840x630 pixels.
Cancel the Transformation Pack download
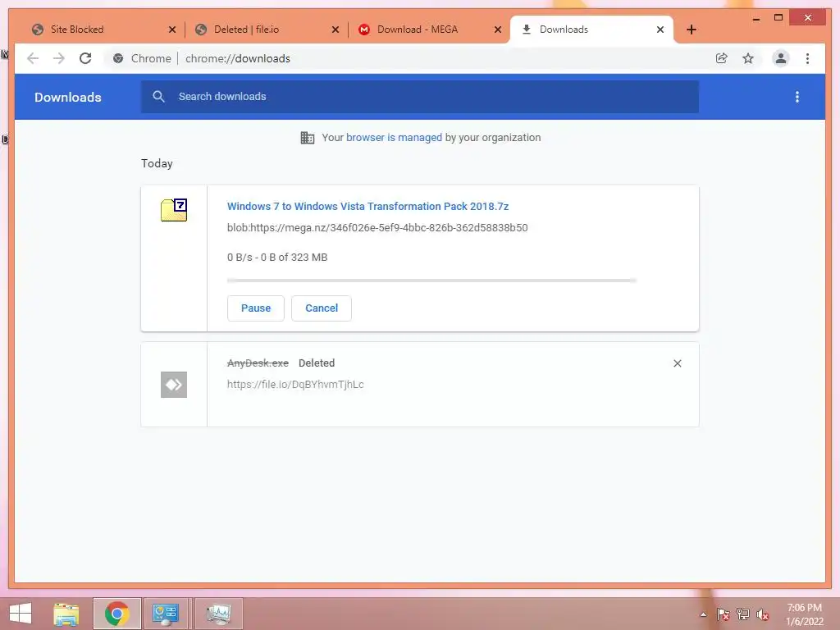click(x=322, y=308)
